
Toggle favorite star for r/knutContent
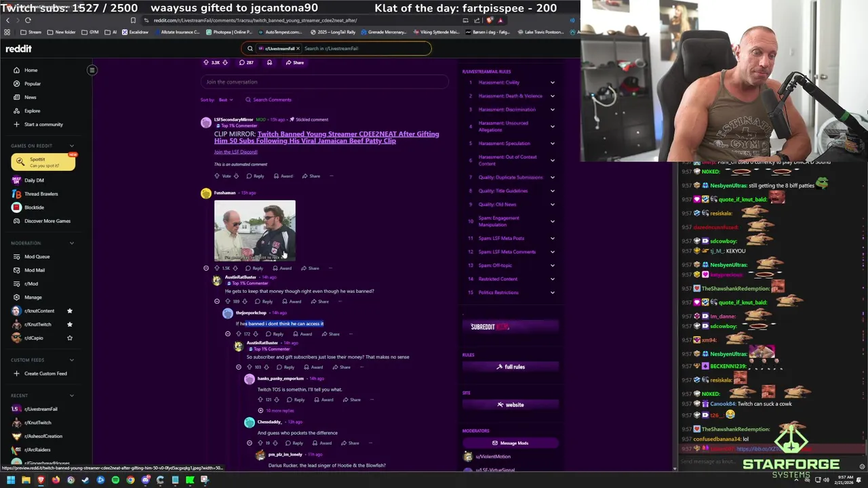coord(69,311)
